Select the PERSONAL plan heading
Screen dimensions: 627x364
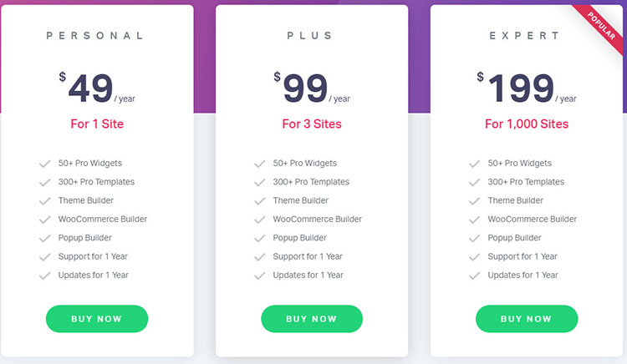tap(96, 36)
